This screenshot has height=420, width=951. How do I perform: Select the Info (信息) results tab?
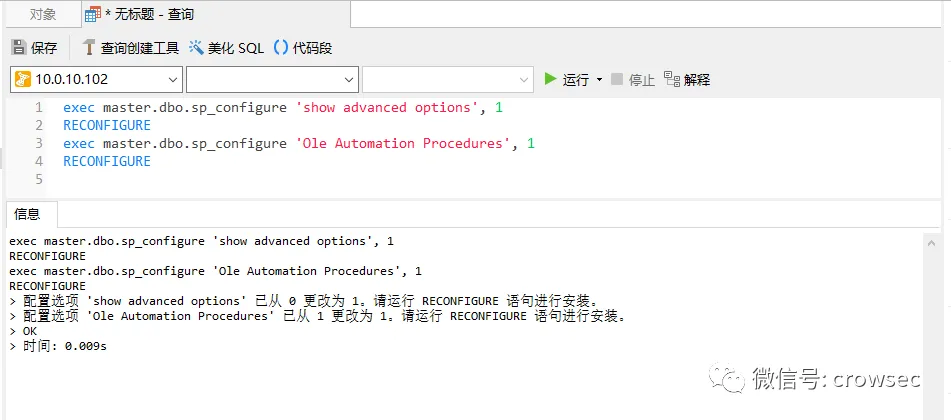[27, 214]
